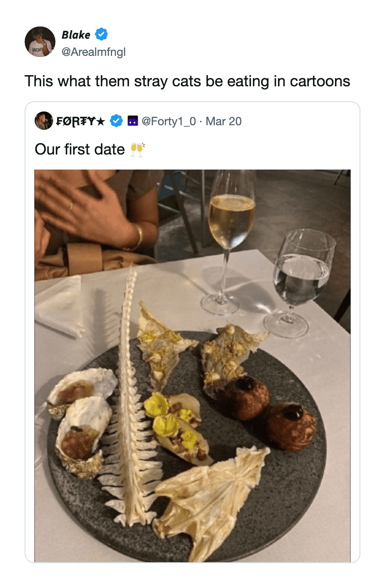Click the blue verified badge beside FORTY
Image resolution: width=385 pixels, height=588 pixels.
point(116,121)
